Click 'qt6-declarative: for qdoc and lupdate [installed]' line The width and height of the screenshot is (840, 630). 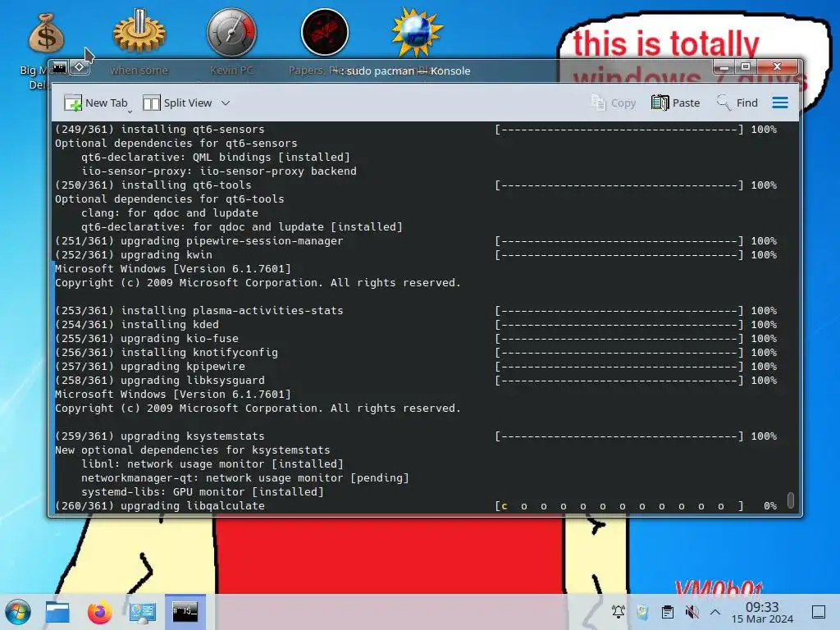pos(242,227)
